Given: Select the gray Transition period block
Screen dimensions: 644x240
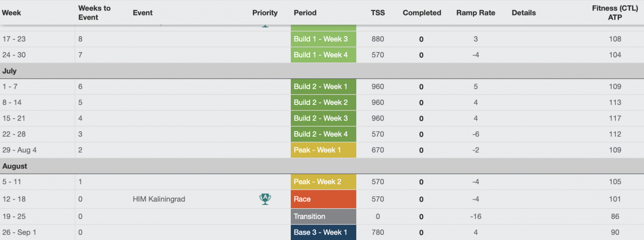Looking at the screenshot, I should [x=323, y=216].
